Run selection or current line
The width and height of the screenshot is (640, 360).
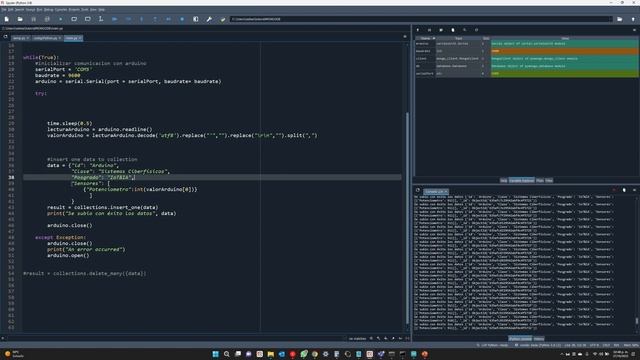[101, 19]
